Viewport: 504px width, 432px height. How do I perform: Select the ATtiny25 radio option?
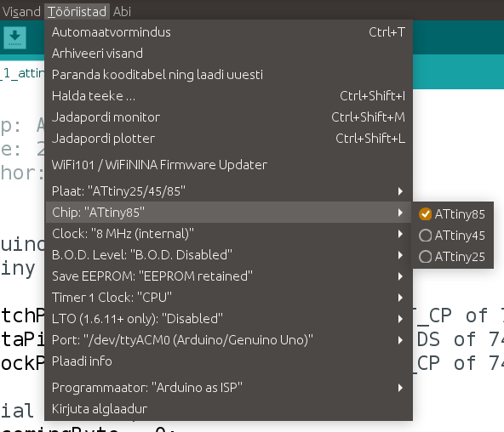click(x=453, y=257)
